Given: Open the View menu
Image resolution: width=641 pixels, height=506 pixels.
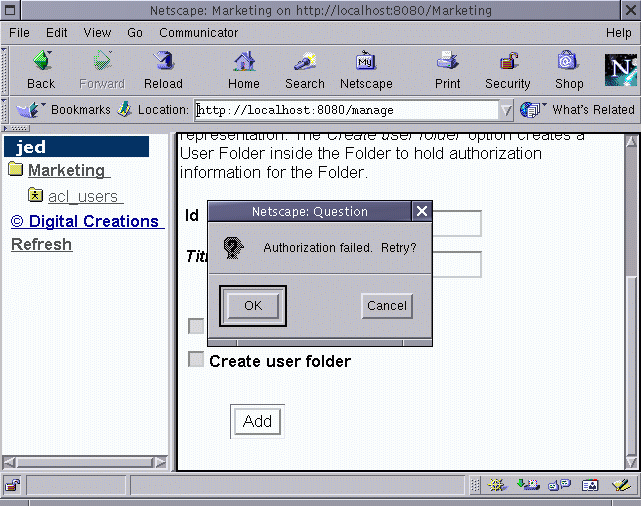Looking at the screenshot, I should [97, 33].
